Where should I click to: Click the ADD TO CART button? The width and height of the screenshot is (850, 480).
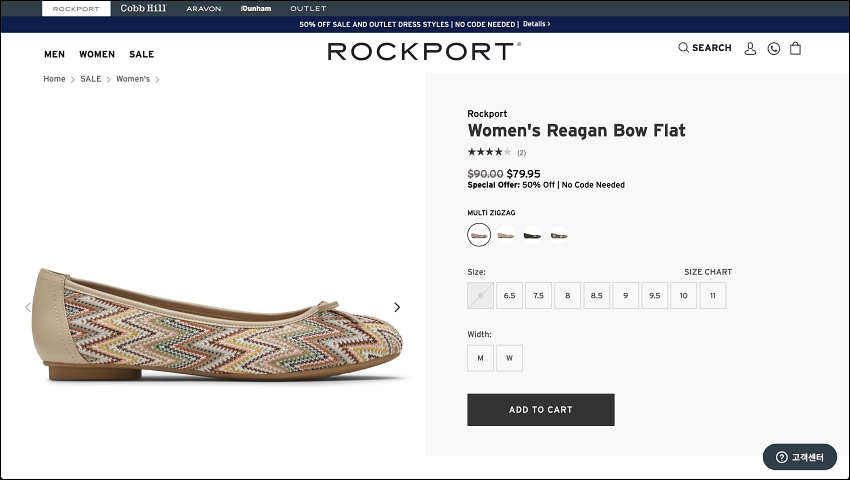click(x=541, y=409)
